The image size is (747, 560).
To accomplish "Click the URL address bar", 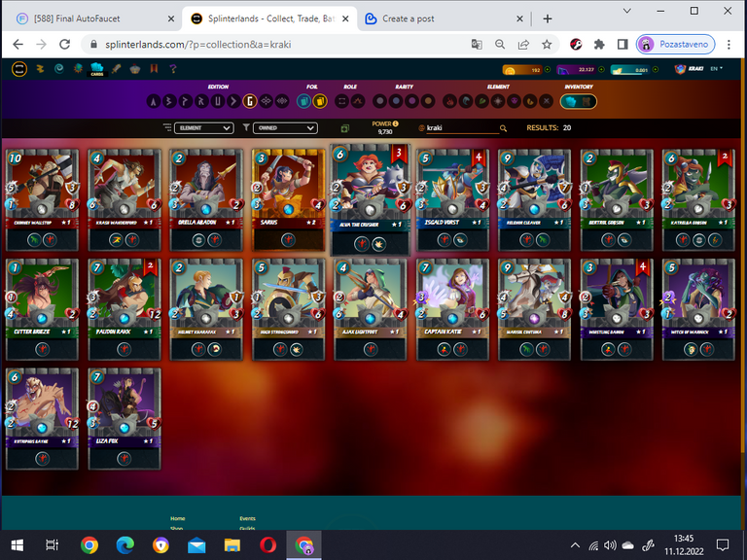I will point(276,45).
